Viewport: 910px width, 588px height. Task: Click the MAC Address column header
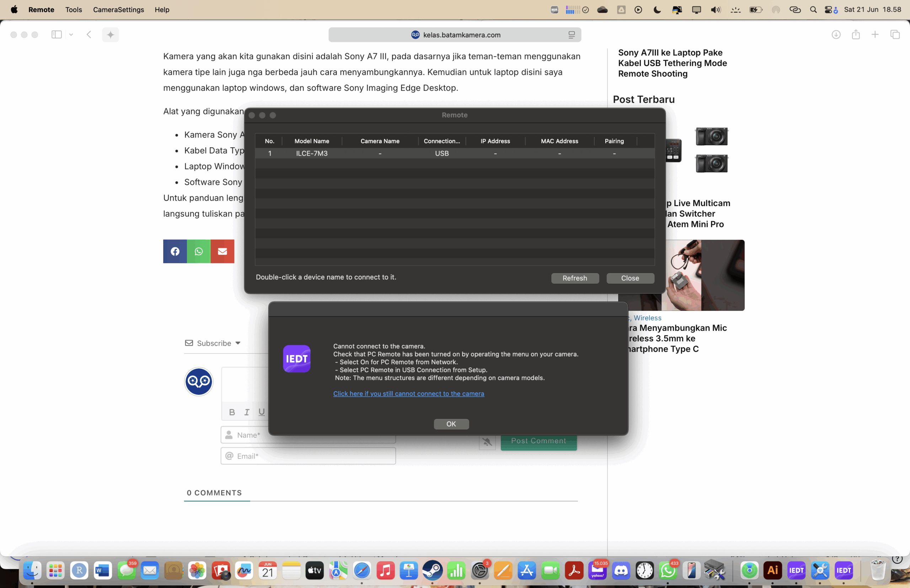(559, 141)
